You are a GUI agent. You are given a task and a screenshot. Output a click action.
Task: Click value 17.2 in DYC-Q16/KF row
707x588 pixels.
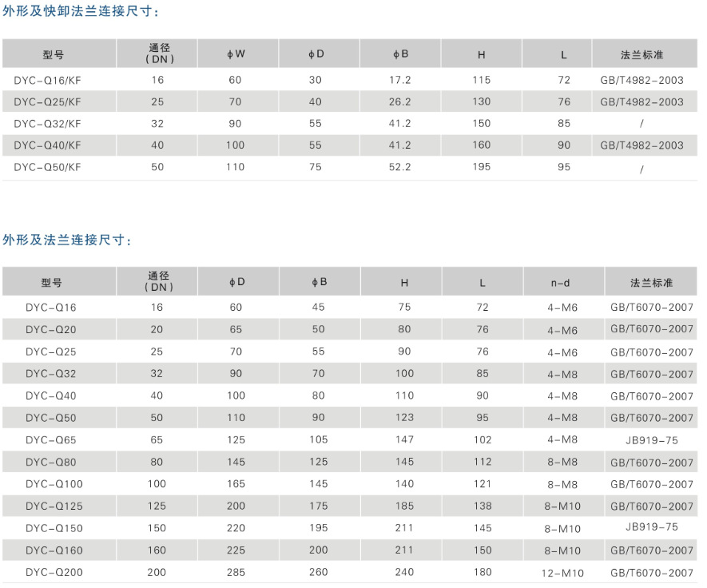click(x=400, y=80)
